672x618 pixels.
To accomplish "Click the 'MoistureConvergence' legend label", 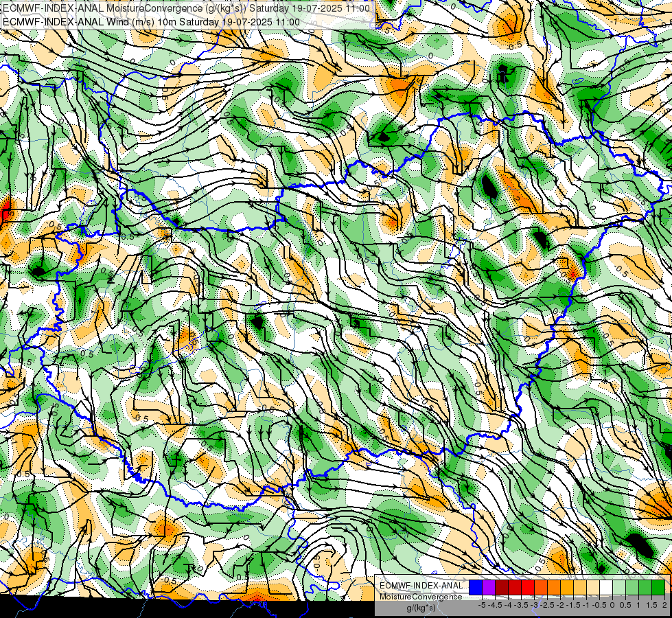I will coord(421,597).
